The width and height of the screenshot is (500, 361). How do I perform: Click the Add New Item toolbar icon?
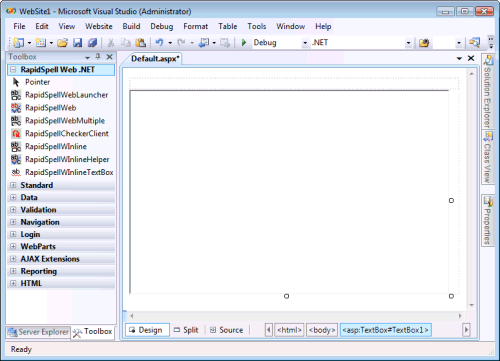[x=41, y=43]
